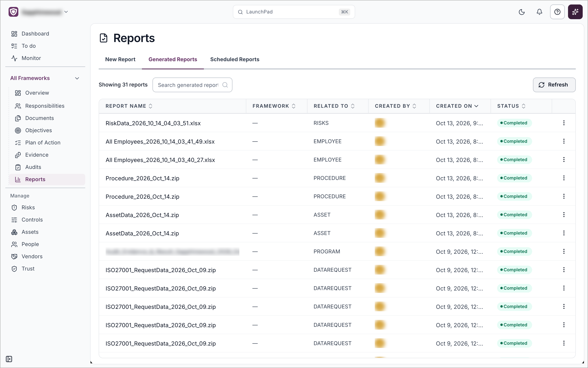This screenshot has height=368, width=588.
Task: Open Plan of Action in sidebar
Action: coord(43,143)
